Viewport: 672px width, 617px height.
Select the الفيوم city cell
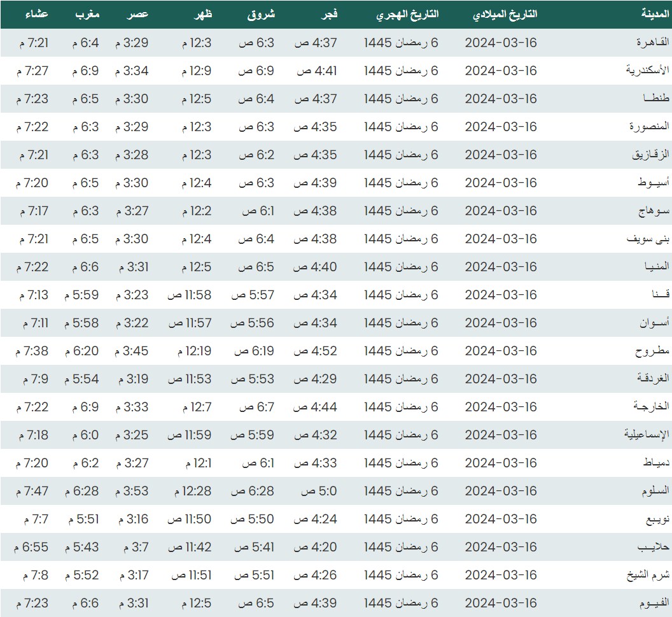click(654, 603)
